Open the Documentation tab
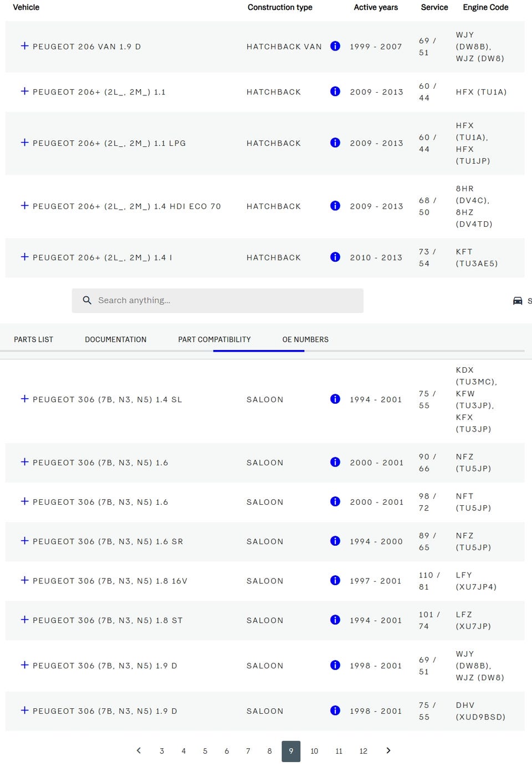This screenshot has width=532, height=766. click(x=116, y=339)
